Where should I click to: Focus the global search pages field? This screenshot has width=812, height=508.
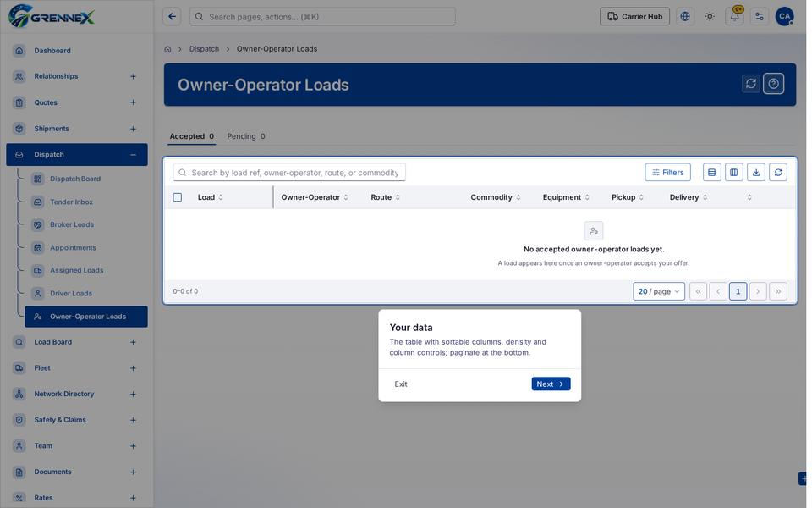(x=322, y=17)
